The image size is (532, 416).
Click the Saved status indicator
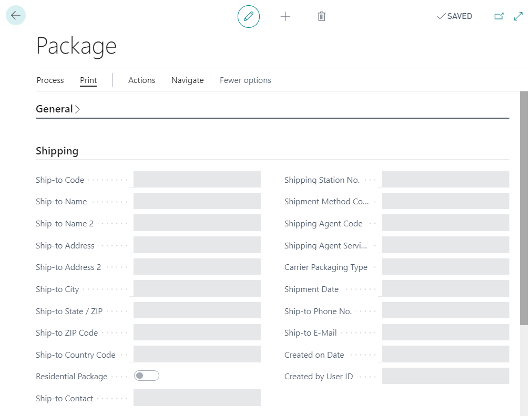455,16
